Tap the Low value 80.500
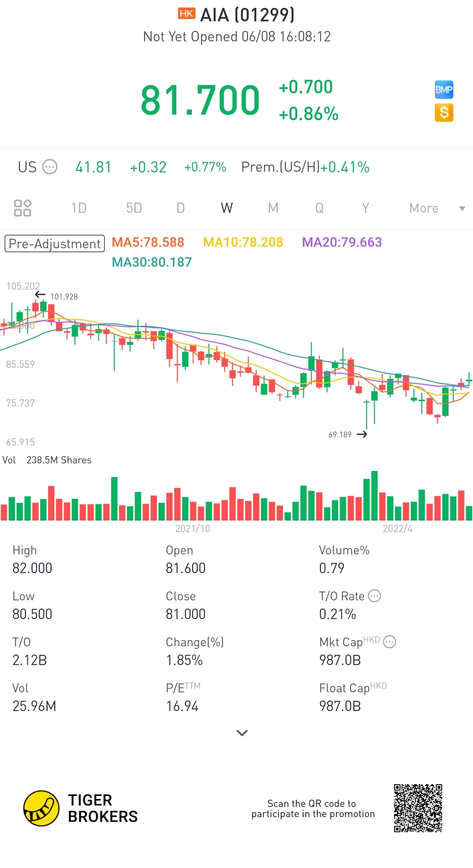The width and height of the screenshot is (473, 868). (33, 614)
